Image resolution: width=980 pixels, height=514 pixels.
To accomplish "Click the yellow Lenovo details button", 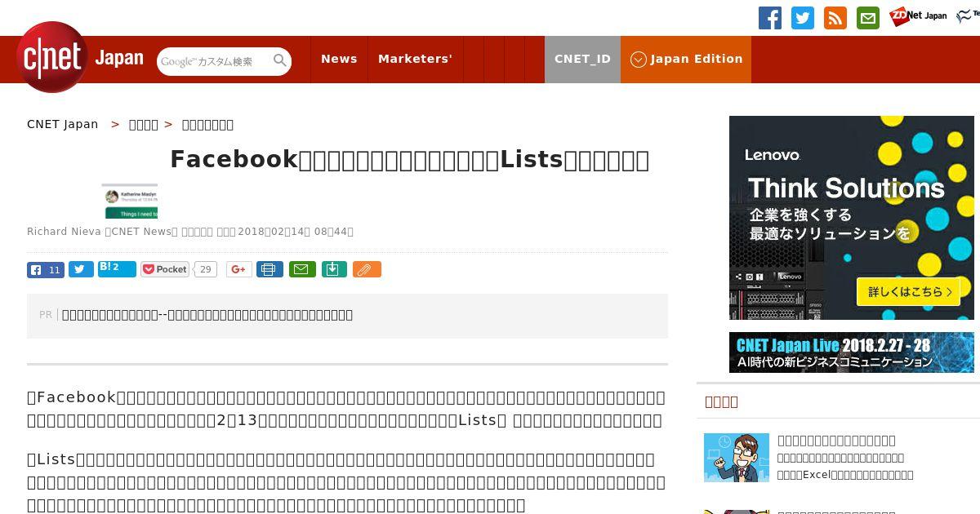I will coord(908,291).
